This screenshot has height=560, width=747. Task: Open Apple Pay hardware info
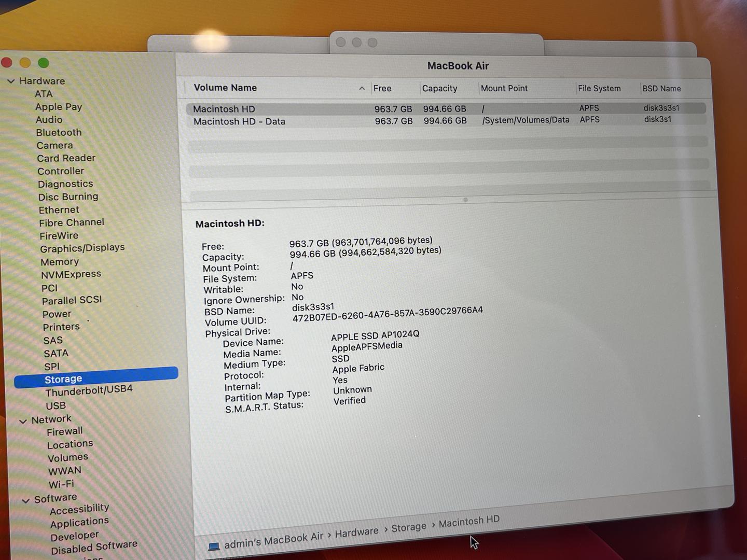(x=59, y=107)
